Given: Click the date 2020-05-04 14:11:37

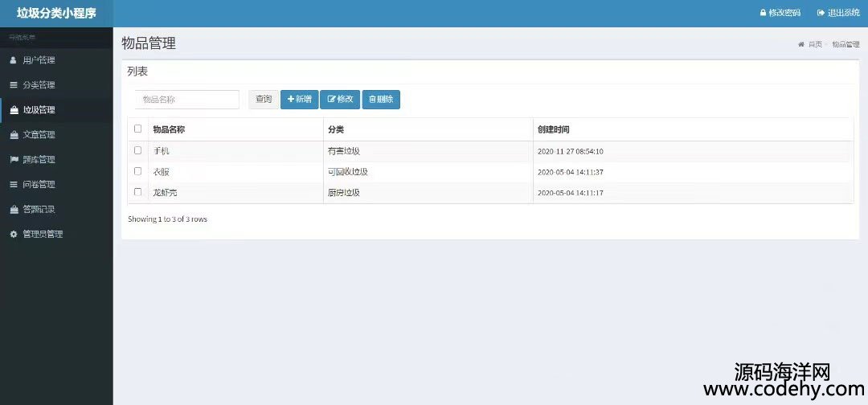Looking at the screenshot, I should pos(570,172).
